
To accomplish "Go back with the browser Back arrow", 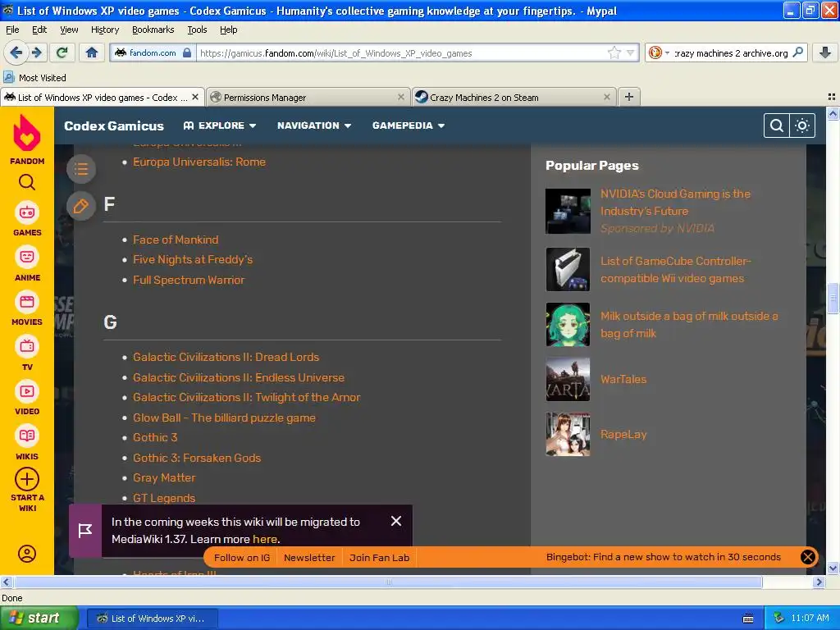I will click(x=16, y=52).
